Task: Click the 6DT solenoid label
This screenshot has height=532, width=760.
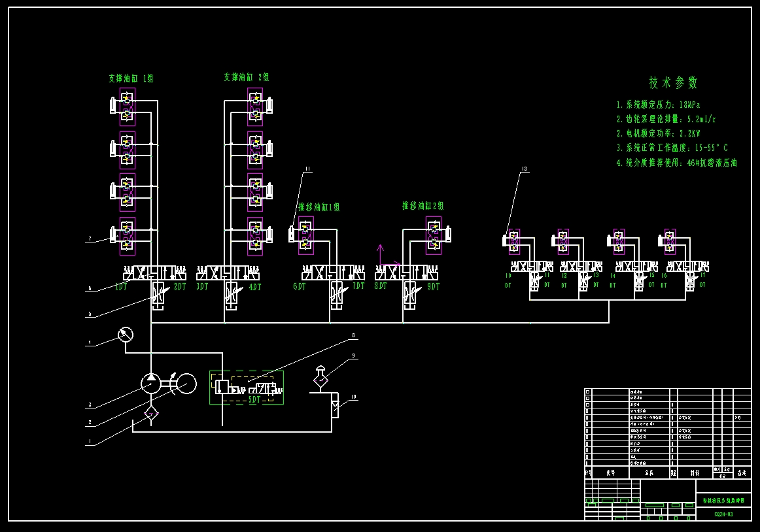Action: (x=300, y=286)
